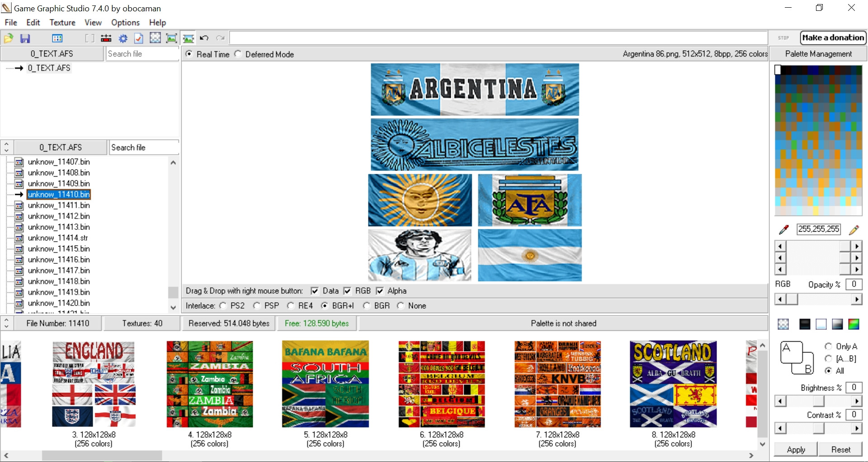The image size is (868, 462).
Task: Select the Real Time radio button
Action: (x=189, y=54)
